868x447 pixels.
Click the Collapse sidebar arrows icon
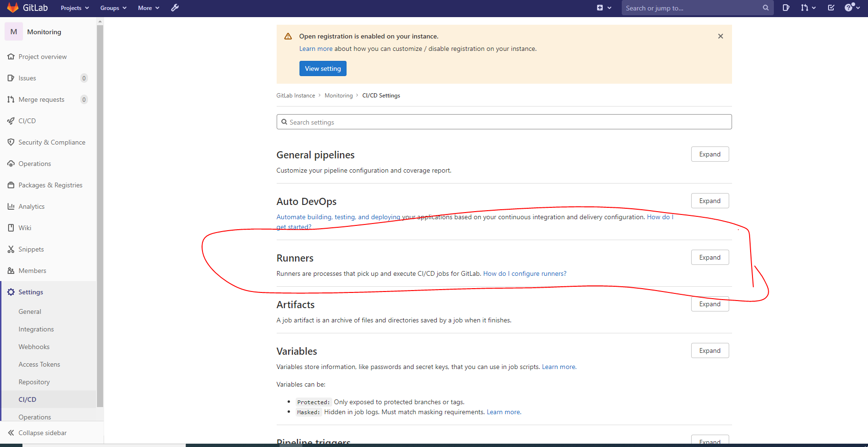pyautogui.click(x=11, y=433)
